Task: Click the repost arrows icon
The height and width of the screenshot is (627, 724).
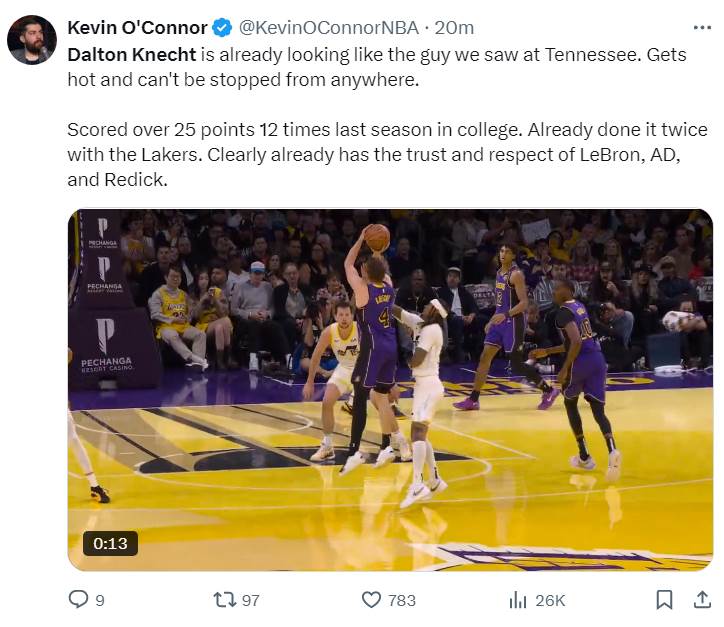Action: tap(224, 600)
